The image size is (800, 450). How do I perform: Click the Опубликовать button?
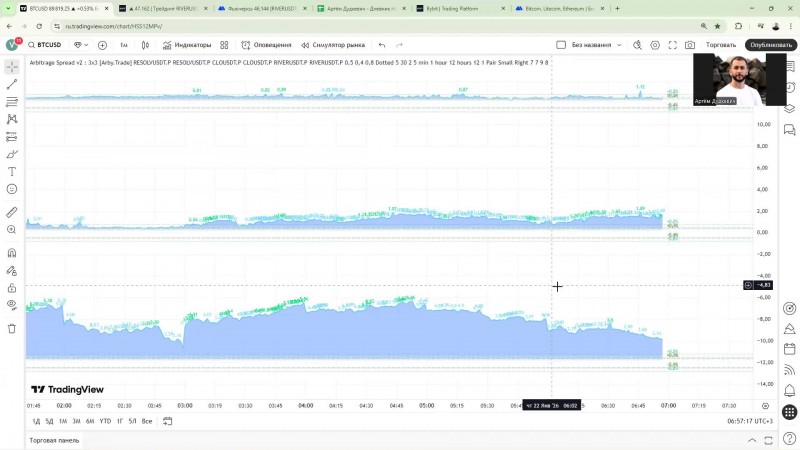[x=770, y=45]
